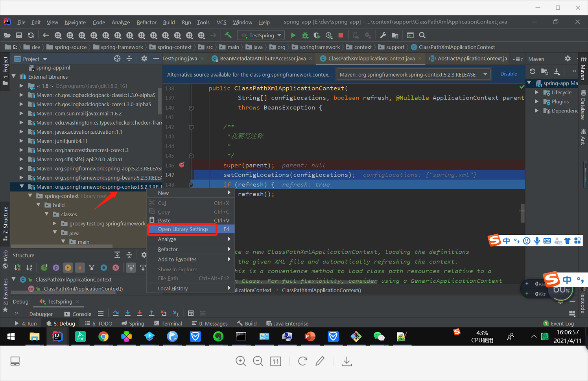This screenshot has width=588, height=381.
Task: Open WeChat from Windows taskbar
Action: coord(379,337)
